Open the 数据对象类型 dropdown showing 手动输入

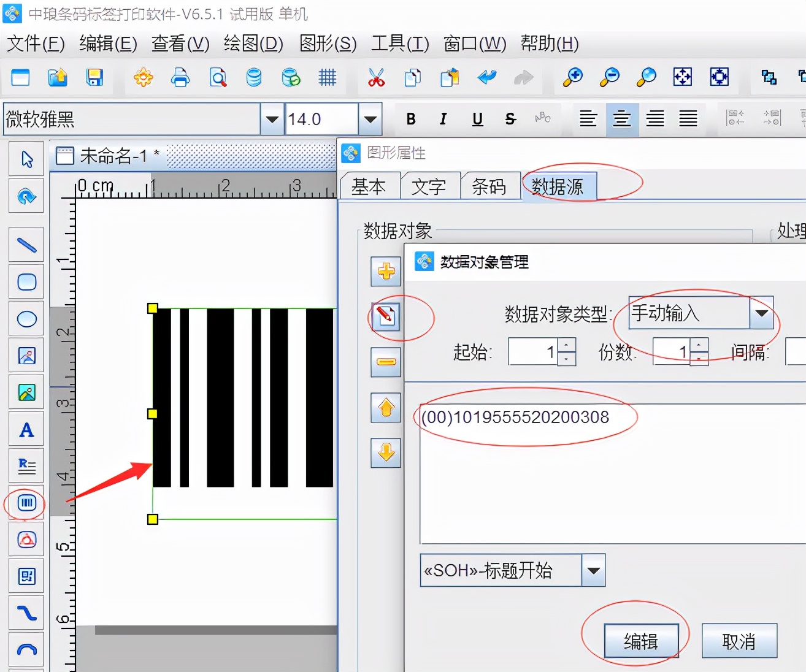762,313
